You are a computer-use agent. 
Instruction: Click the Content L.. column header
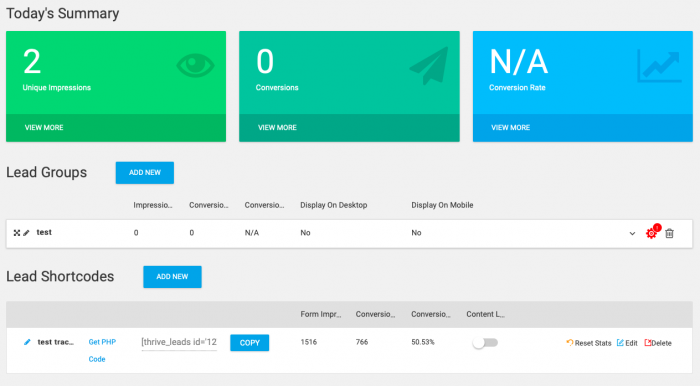pyautogui.click(x=485, y=314)
